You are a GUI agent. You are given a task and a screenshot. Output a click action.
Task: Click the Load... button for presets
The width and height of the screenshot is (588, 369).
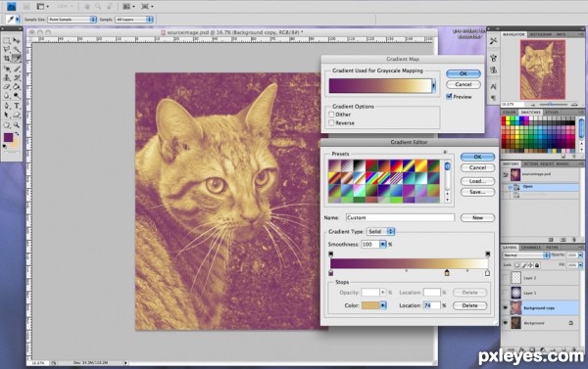pyautogui.click(x=477, y=181)
